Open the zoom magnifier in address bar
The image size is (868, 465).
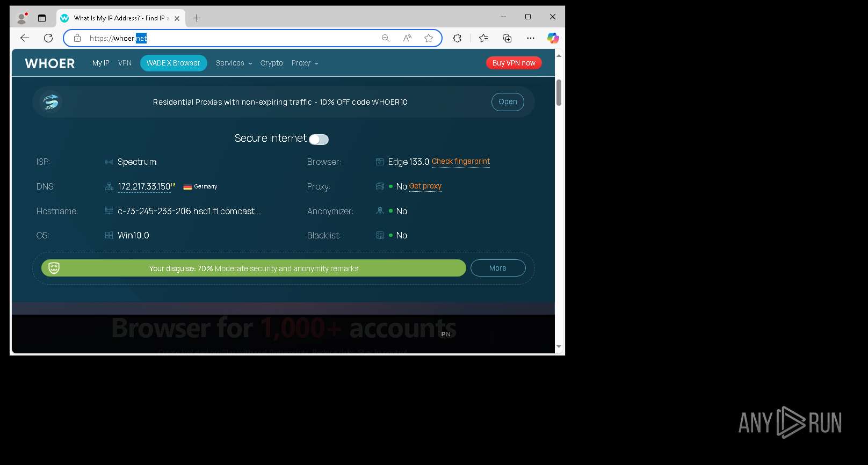(386, 38)
